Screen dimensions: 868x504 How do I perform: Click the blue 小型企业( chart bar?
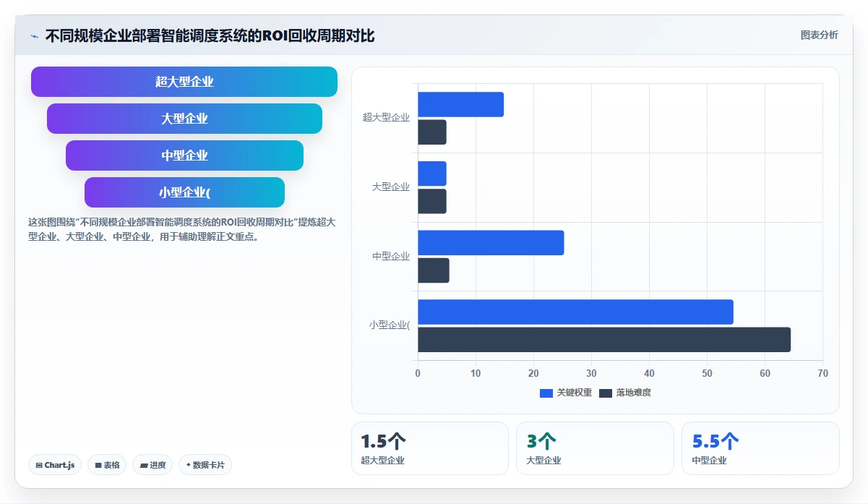(575, 312)
